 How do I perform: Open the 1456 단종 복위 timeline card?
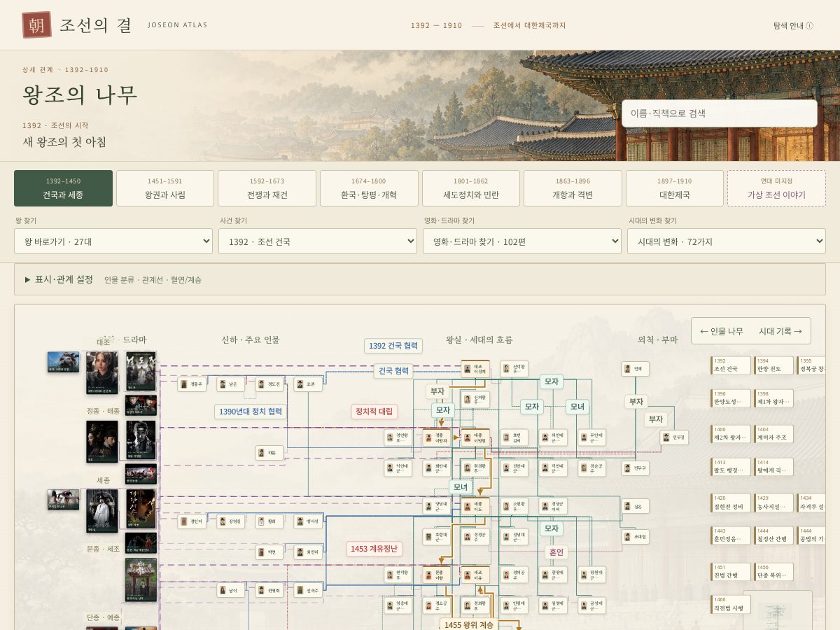[x=774, y=571]
